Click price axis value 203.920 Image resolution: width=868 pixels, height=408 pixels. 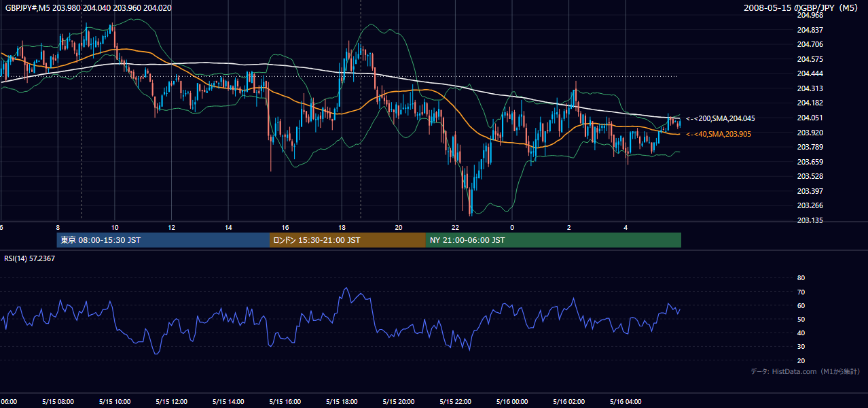point(810,133)
